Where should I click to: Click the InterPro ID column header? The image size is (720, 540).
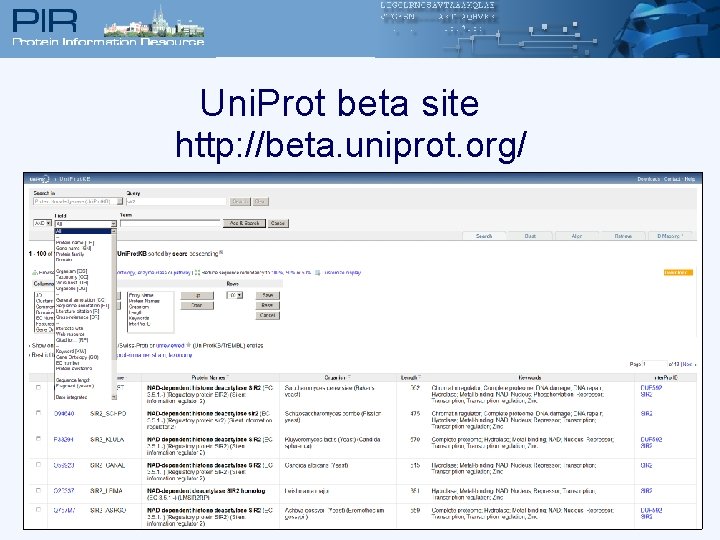pyautogui.click(x=666, y=377)
